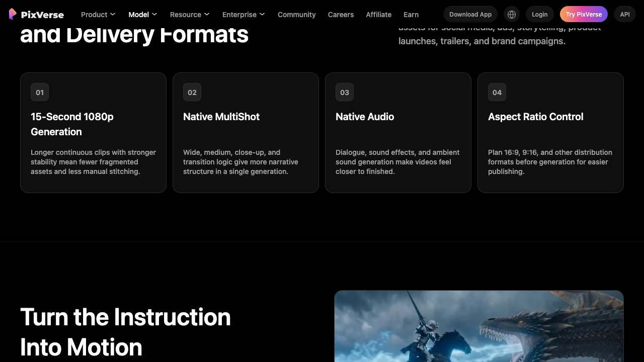The image size is (644, 362).
Task: Click the 02 number badge
Action: click(192, 93)
